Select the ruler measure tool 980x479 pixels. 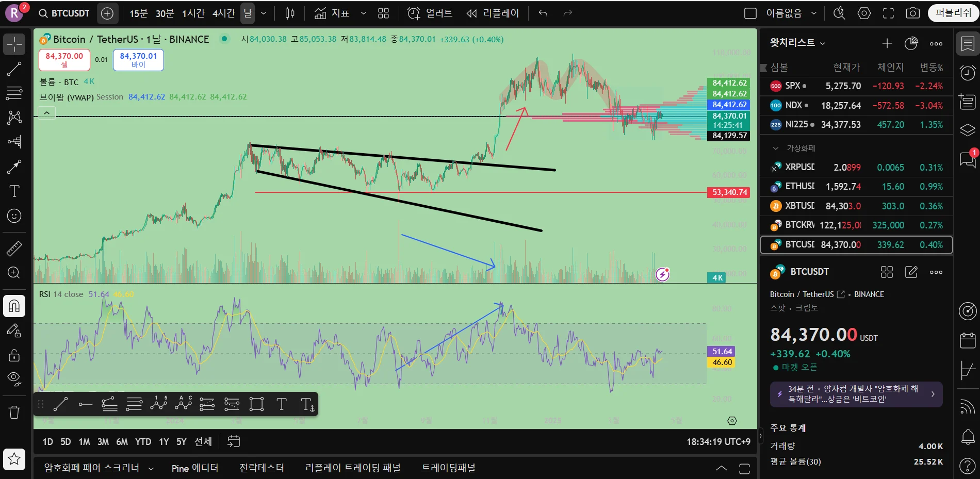point(14,249)
